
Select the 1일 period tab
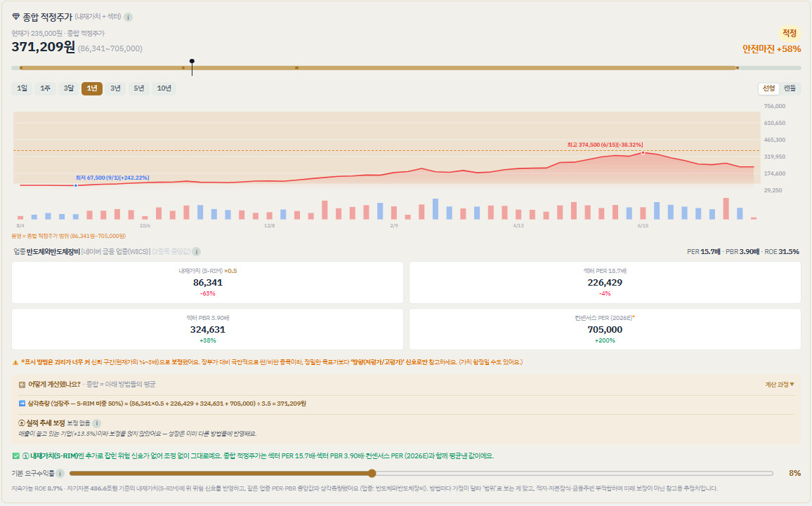(x=22, y=88)
